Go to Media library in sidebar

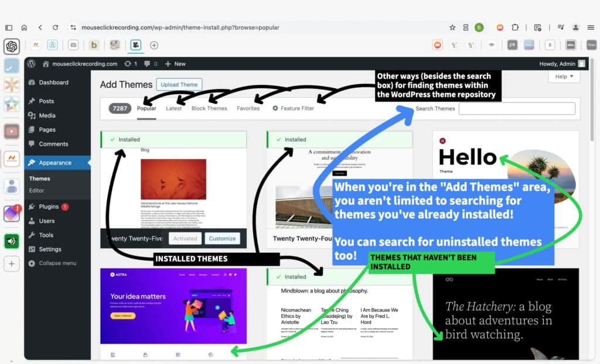tap(47, 115)
